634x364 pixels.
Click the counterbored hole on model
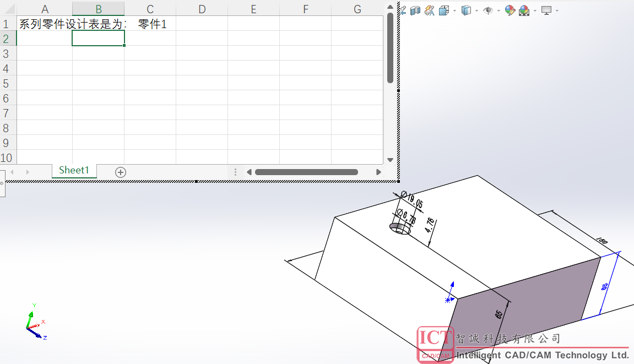click(x=400, y=229)
